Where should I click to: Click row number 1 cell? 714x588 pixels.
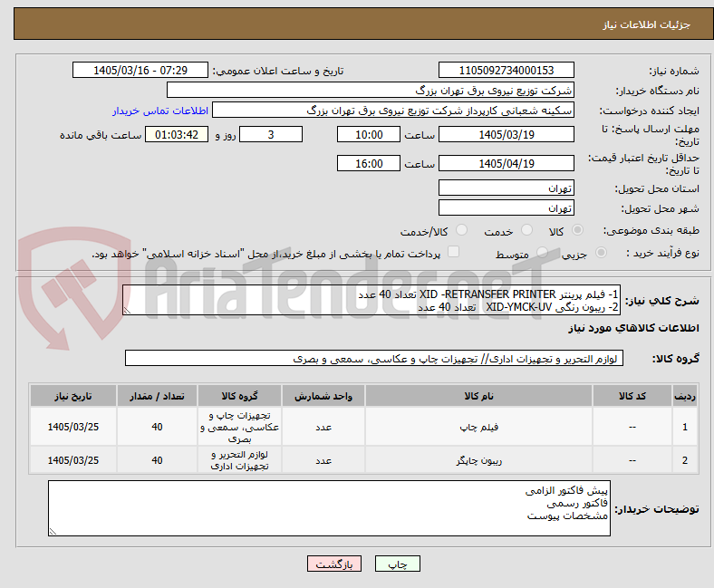(685, 427)
